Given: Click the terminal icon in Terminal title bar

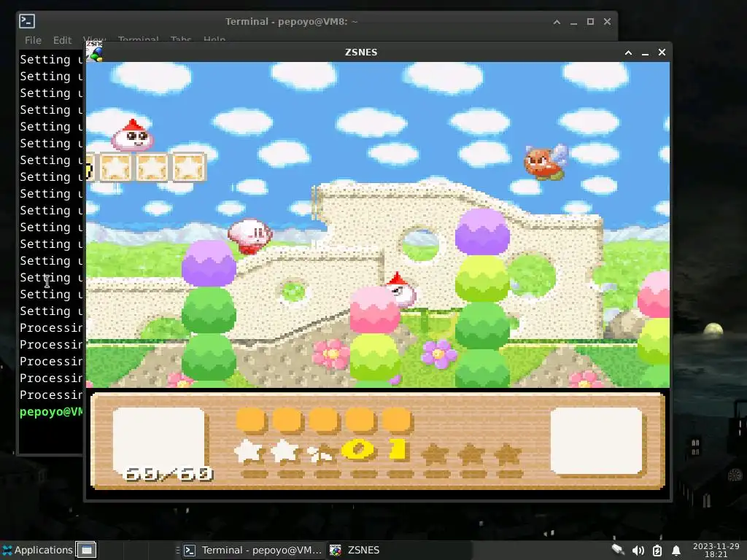Looking at the screenshot, I should click(x=27, y=21).
